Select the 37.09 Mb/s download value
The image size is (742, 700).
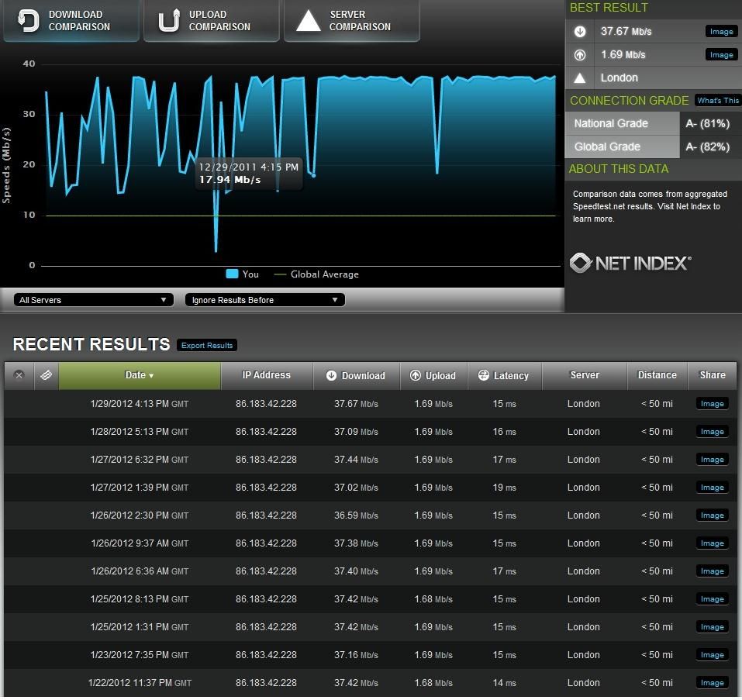pos(357,432)
